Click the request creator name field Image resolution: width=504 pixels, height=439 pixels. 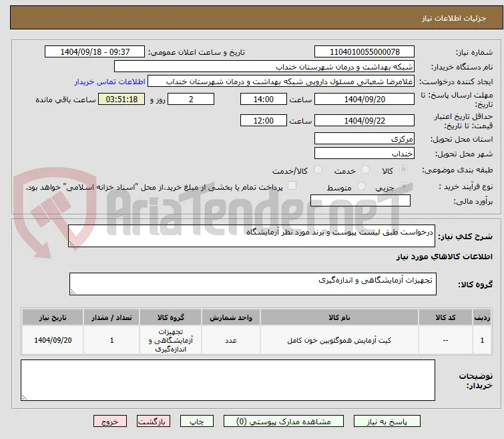click(281, 82)
